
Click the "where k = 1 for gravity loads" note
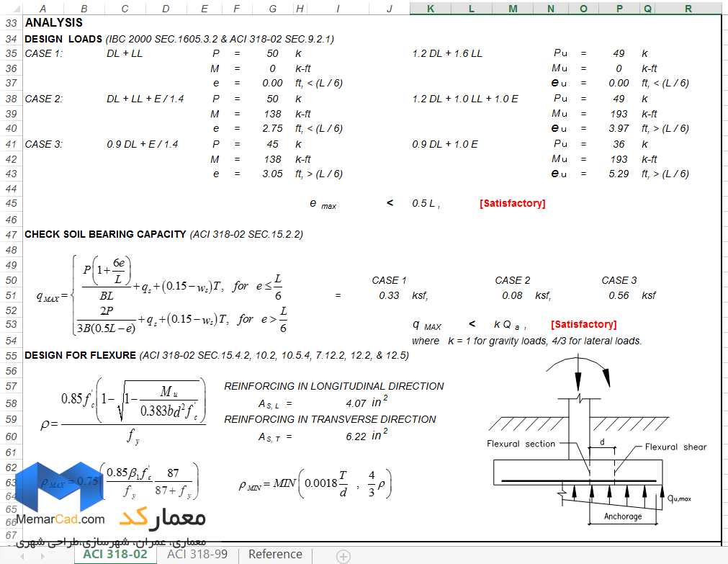pos(527,341)
